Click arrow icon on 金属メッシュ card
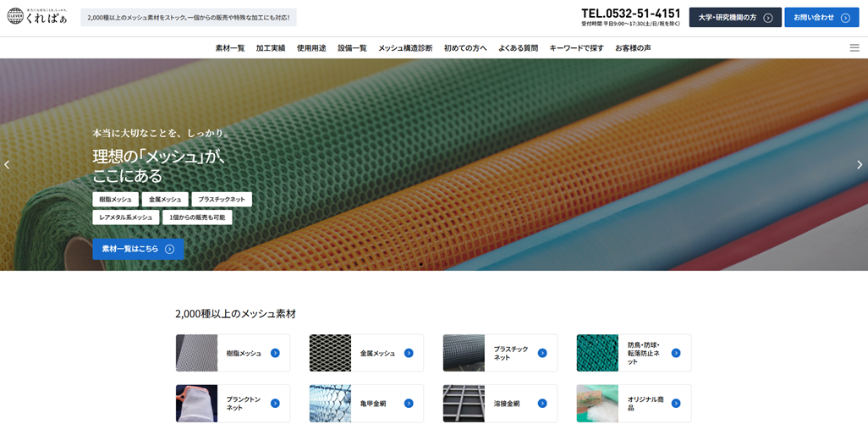This screenshot has width=868, height=424. coord(409,353)
